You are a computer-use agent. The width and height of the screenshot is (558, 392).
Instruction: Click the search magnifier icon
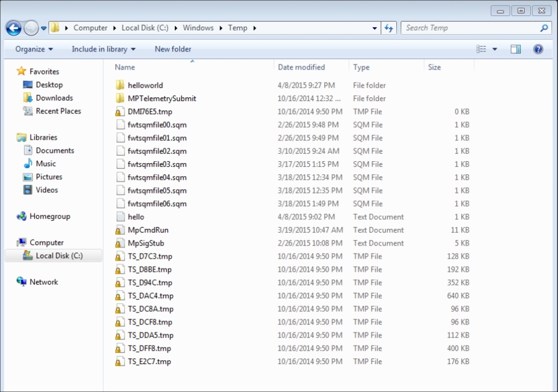(544, 28)
